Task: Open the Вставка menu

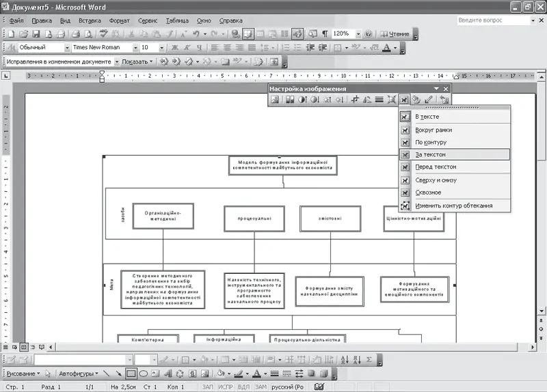Action: pyautogui.click(x=90, y=20)
